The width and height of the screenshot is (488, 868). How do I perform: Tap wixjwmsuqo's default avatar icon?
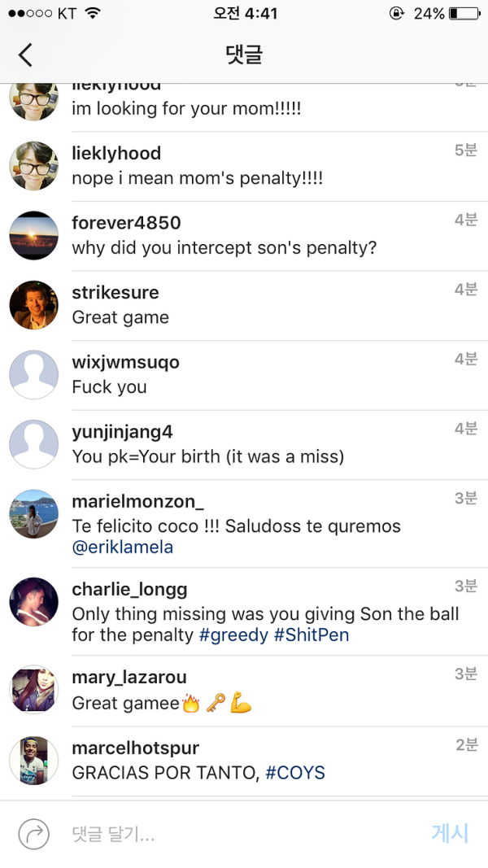click(34, 375)
